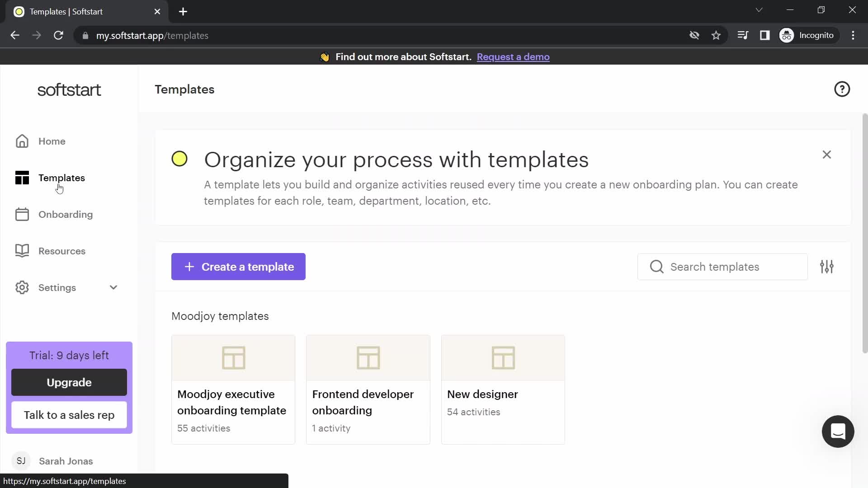Click the 1 activity label
The image size is (868, 488).
coord(331,428)
